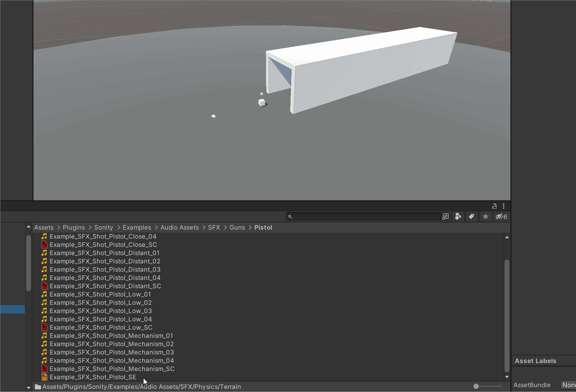Image resolution: width=576 pixels, height=392 pixels.
Task: Click the Asset Labels header
Action: [535, 361]
